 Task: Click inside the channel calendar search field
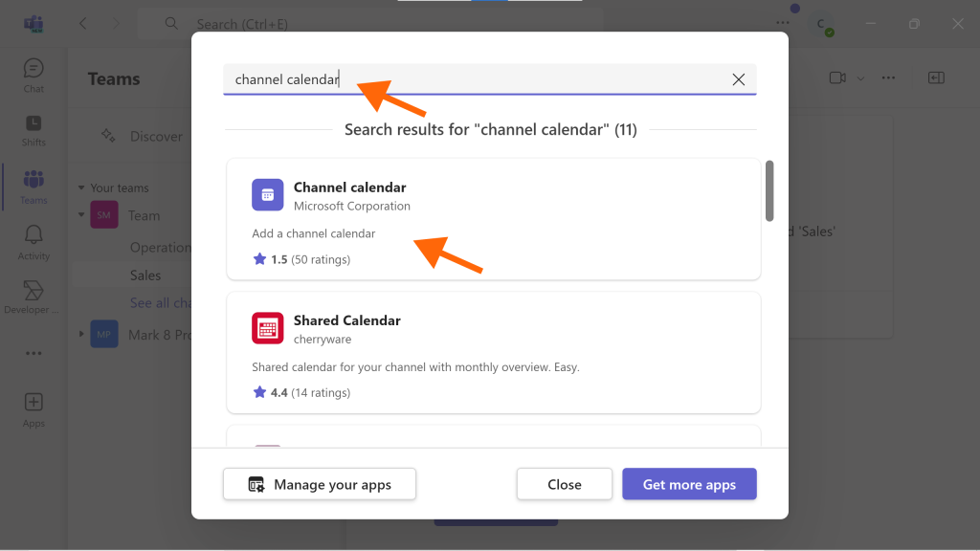[x=477, y=79]
